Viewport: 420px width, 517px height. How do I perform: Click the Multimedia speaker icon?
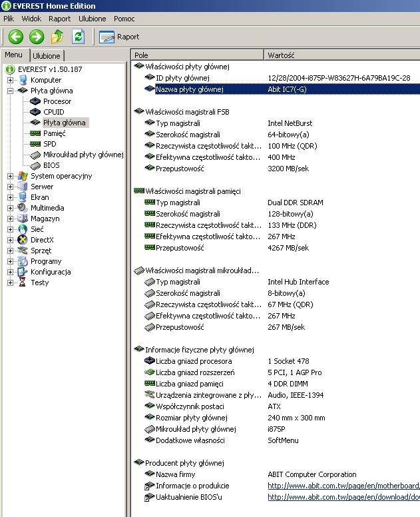pyautogui.click(x=23, y=208)
